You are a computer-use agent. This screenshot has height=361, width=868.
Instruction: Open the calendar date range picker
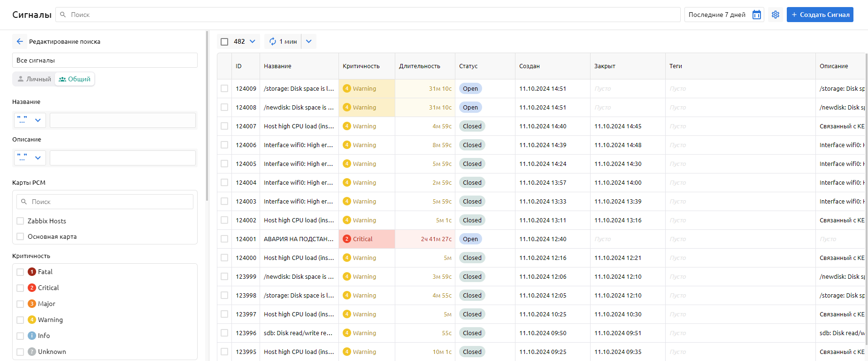pos(756,15)
